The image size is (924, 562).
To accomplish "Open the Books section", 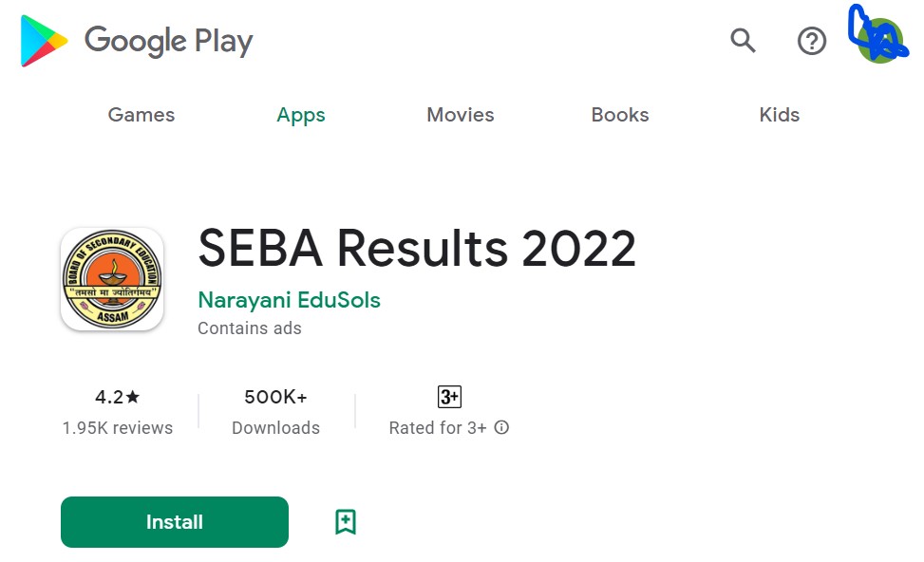I will 620,114.
